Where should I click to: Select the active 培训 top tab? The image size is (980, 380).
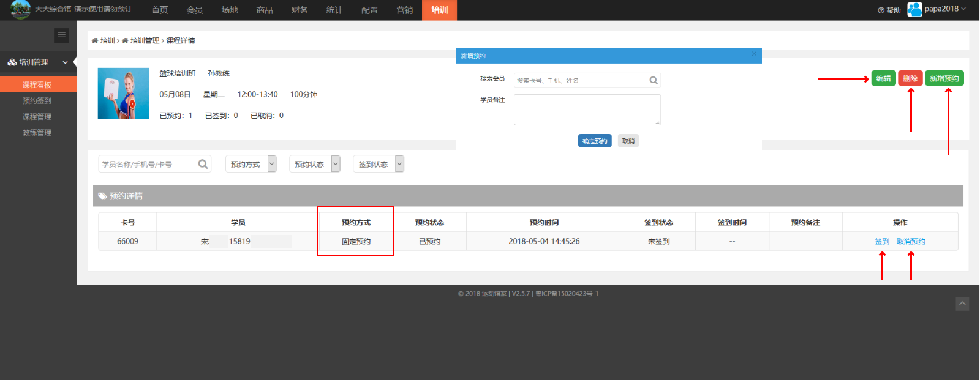(x=440, y=10)
